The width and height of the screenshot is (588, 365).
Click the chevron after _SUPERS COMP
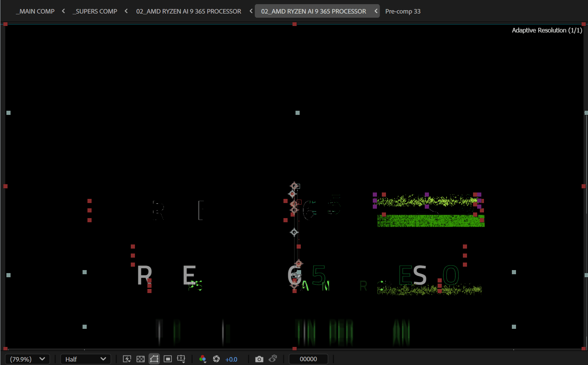coord(126,11)
